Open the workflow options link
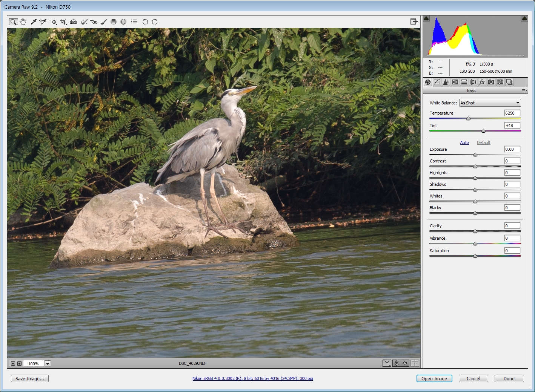 (252, 378)
